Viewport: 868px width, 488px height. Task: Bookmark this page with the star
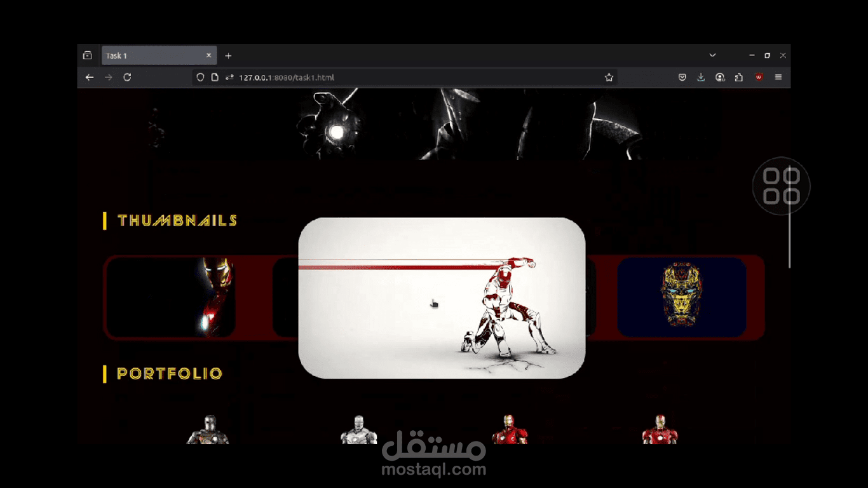[x=609, y=78]
